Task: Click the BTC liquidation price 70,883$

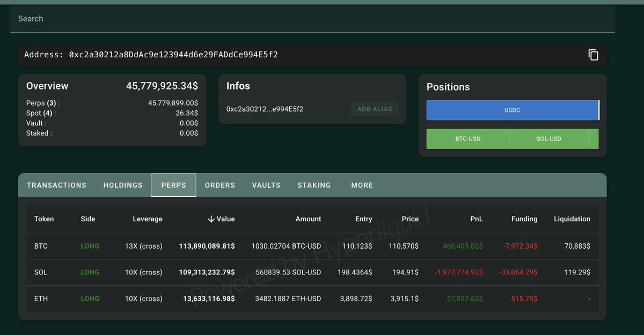Action: tap(579, 246)
